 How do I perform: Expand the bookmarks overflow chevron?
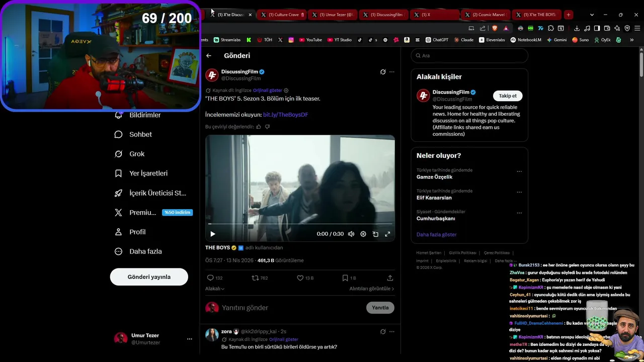631,40
